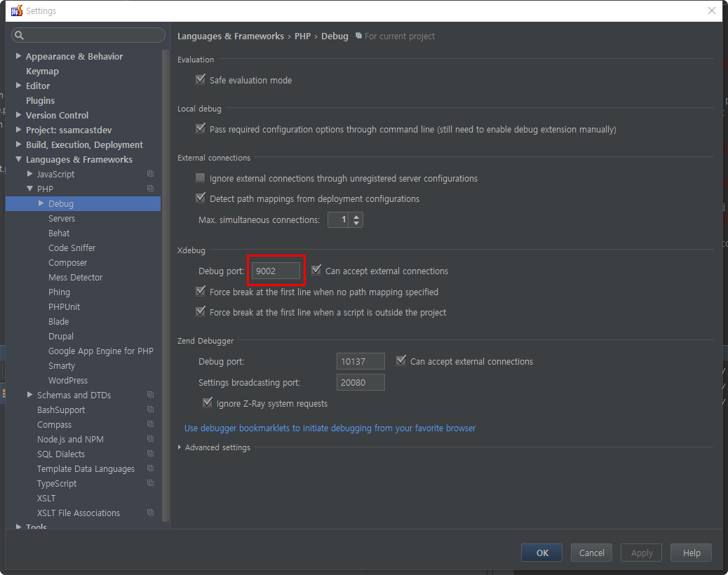Click the project-level icon beside Node.js and NPM

pos(150,439)
